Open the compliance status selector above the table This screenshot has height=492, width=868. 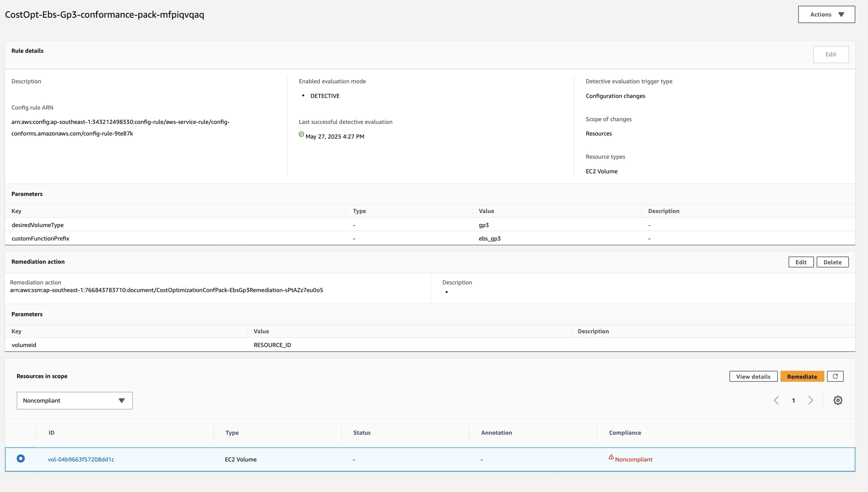pyautogui.click(x=74, y=400)
